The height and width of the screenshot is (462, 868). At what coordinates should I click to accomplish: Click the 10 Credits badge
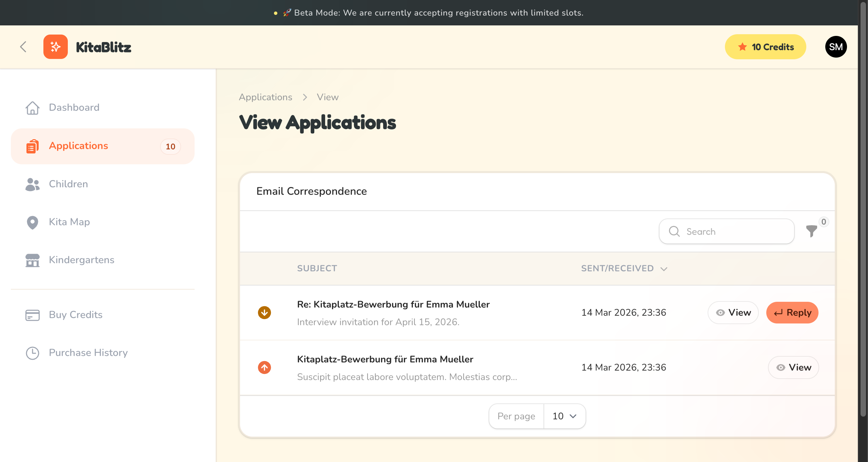[x=765, y=47]
